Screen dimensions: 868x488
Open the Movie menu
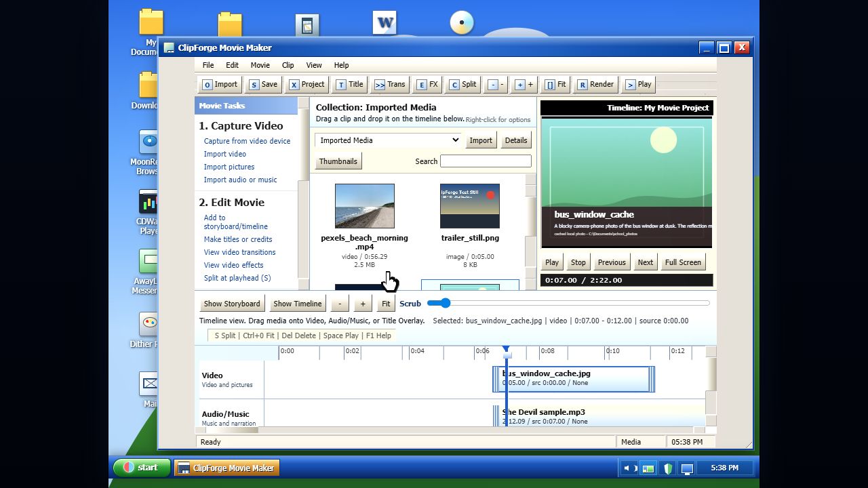tap(260, 65)
